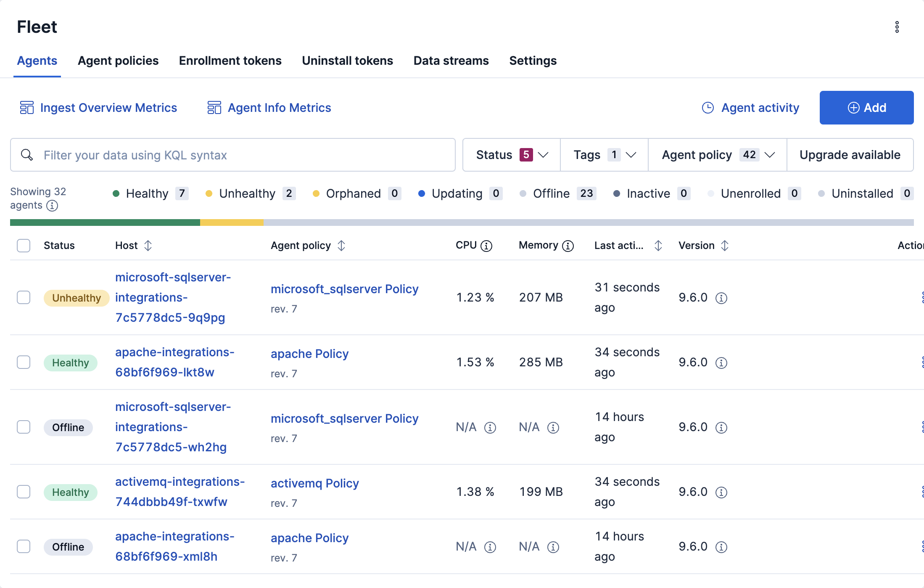
Task: Switch to the Agent policies tab
Action: (118, 61)
